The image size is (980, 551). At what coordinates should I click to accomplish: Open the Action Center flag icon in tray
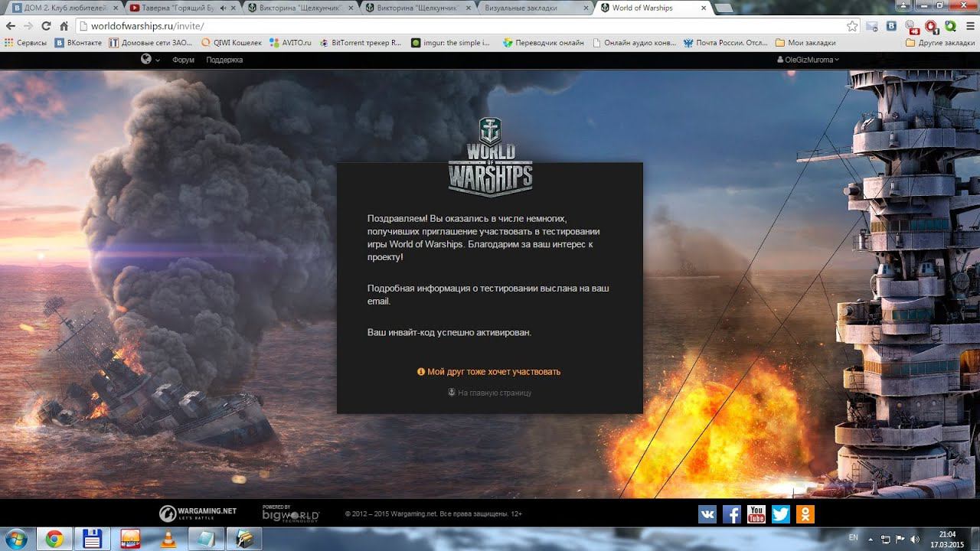(900, 539)
